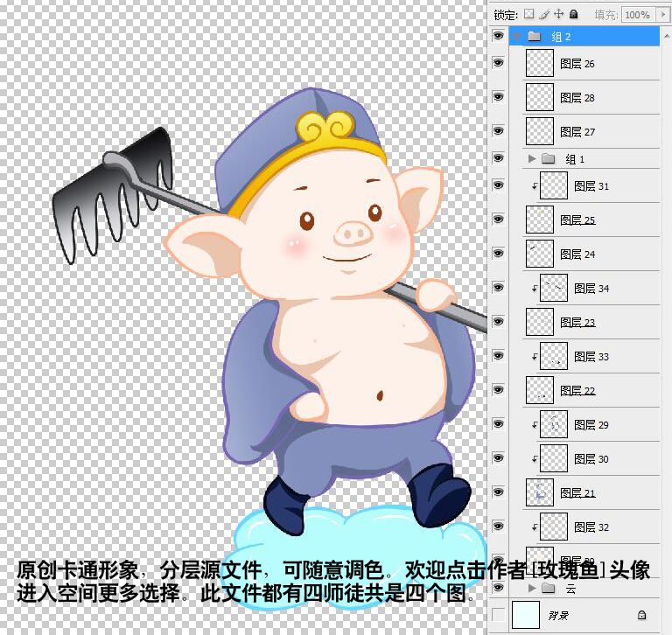The image size is (672, 635).
Task: Select layer name 图层 23
Action: click(577, 322)
